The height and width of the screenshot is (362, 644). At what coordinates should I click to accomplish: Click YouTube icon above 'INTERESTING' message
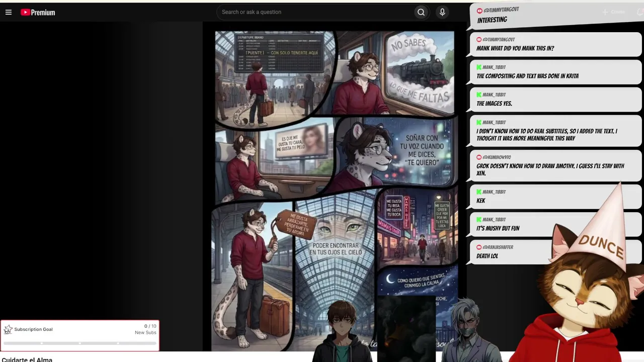(x=479, y=11)
